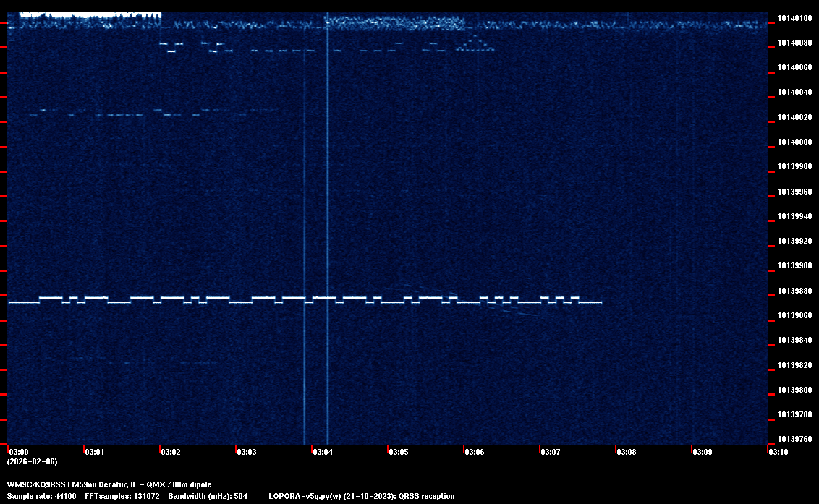
Task: Click the 10139880 frequency label
Action: pyautogui.click(x=794, y=291)
